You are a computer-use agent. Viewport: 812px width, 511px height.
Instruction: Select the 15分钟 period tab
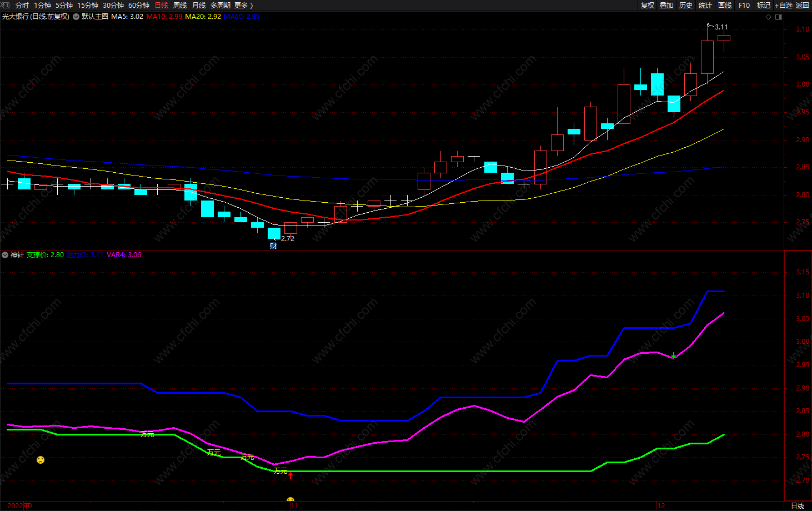point(88,5)
